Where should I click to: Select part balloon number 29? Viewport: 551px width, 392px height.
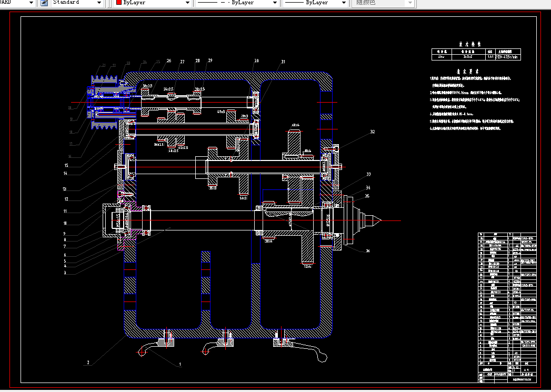pyautogui.click(x=210, y=61)
